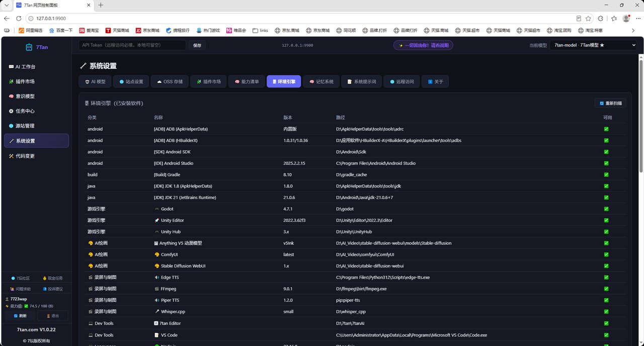The image size is (644, 346).
Task: Toggle the 可用 check for ComfyUI row
Action: [606, 254]
